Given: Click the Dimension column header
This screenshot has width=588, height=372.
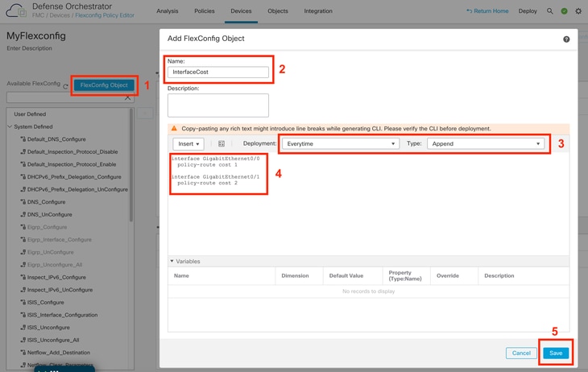Looking at the screenshot, I should coord(295,275).
